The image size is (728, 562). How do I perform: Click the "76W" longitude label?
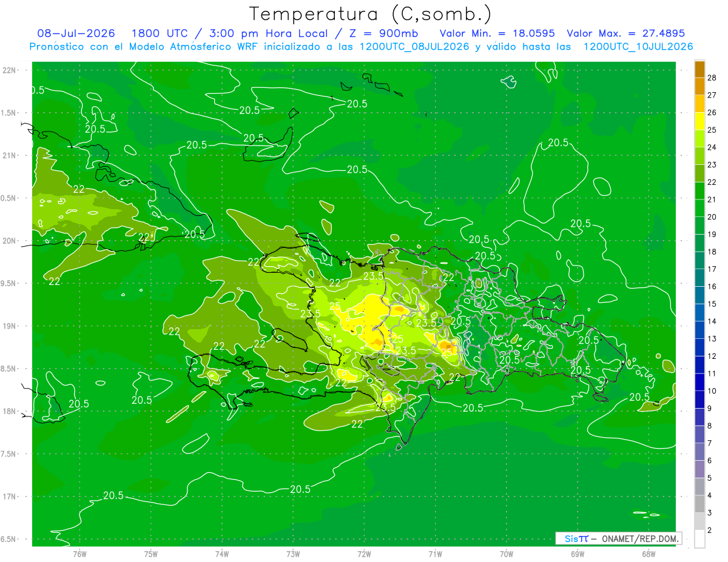click(x=79, y=554)
